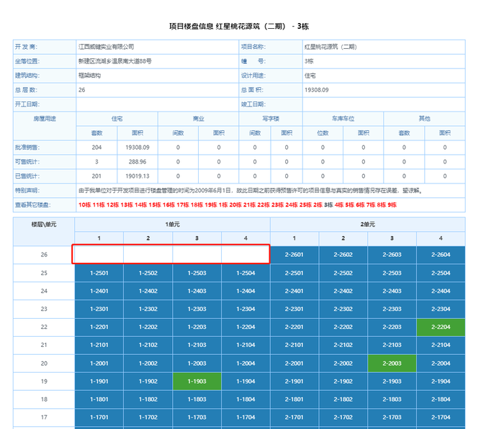Click unit cell 2-2404
This screenshot has width=504, height=429.
point(441,291)
